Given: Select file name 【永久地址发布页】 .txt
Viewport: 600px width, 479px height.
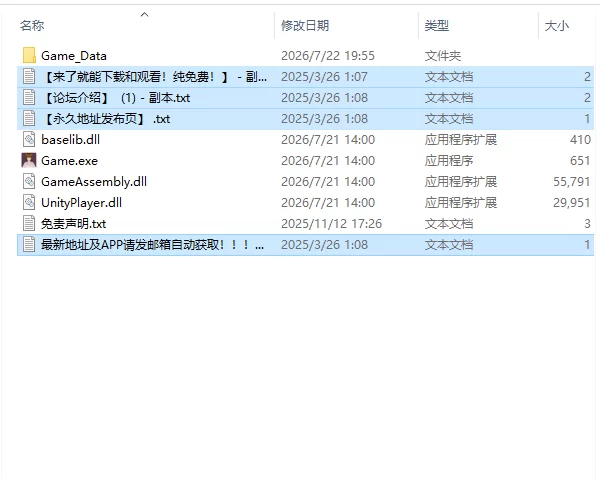Looking at the screenshot, I should click(106, 119).
